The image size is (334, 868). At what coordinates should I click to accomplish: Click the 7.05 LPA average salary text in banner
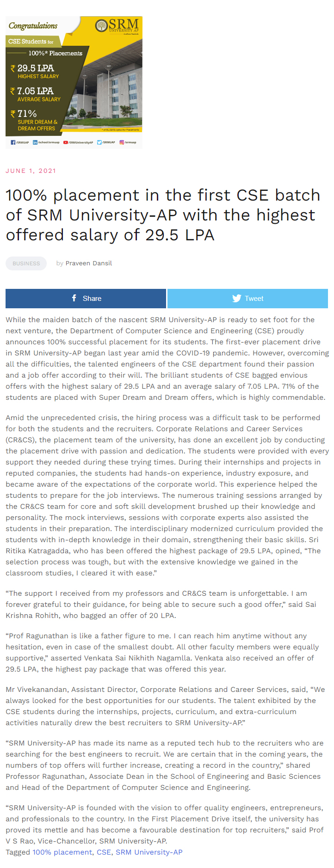tap(35, 91)
